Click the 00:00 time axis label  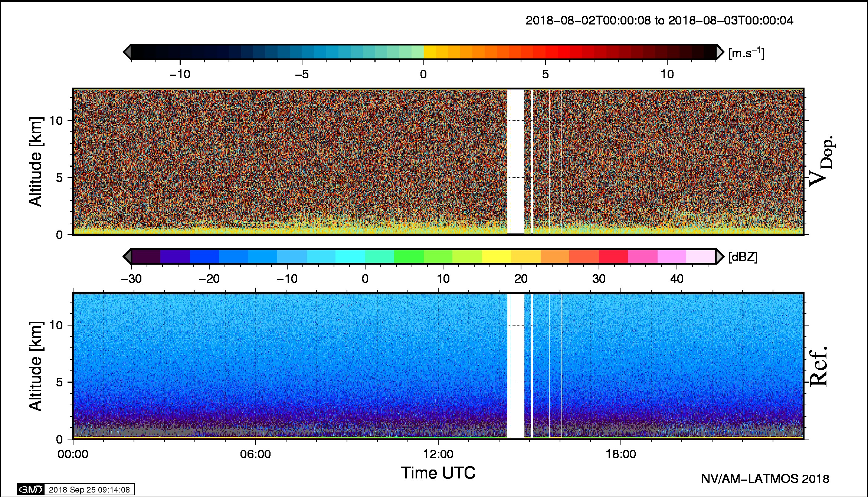click(x=73, y=454)
